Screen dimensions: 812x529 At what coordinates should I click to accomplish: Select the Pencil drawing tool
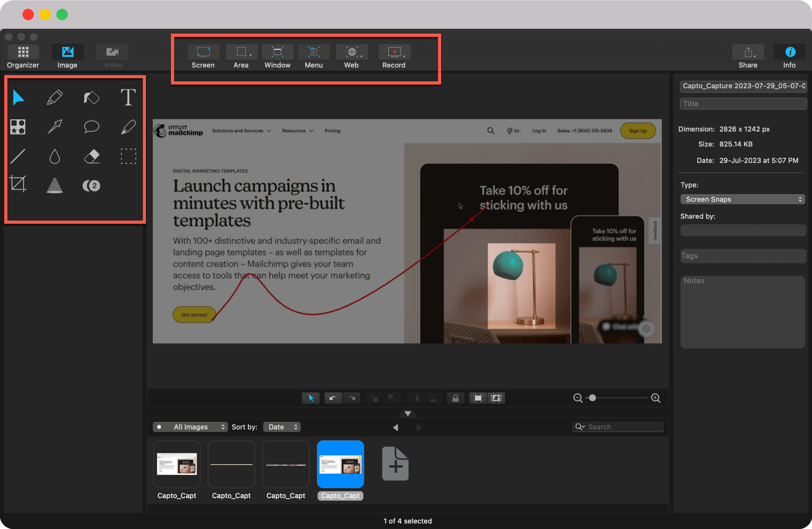[x=55, y=97]
